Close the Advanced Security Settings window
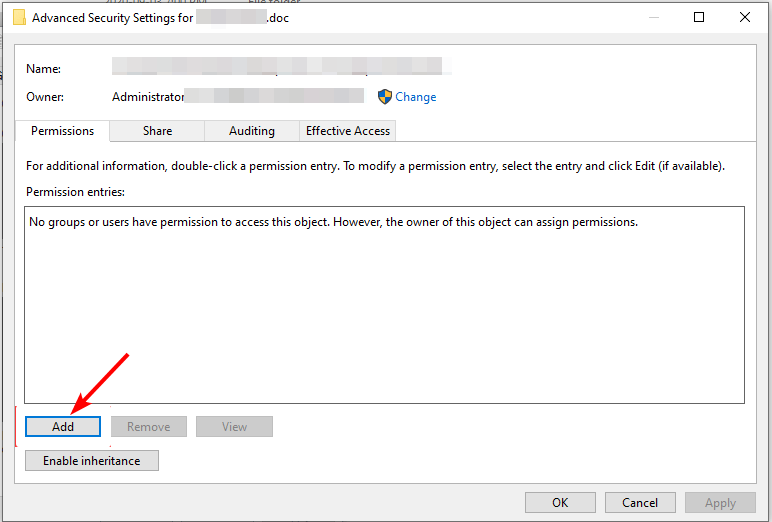 [x=745, y=17]
